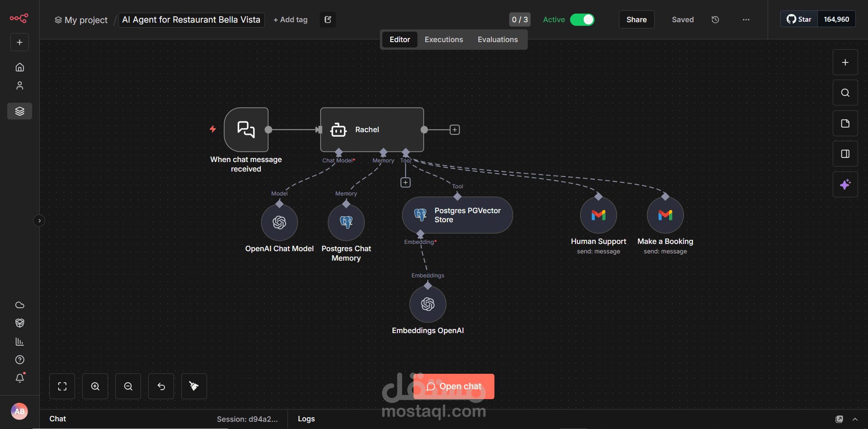Image resolution: width=868 pixels, height=429 pixels.
Task: Select the layered projects icon in sidebar
Action: pyautogui.click(x=19, y=111)
